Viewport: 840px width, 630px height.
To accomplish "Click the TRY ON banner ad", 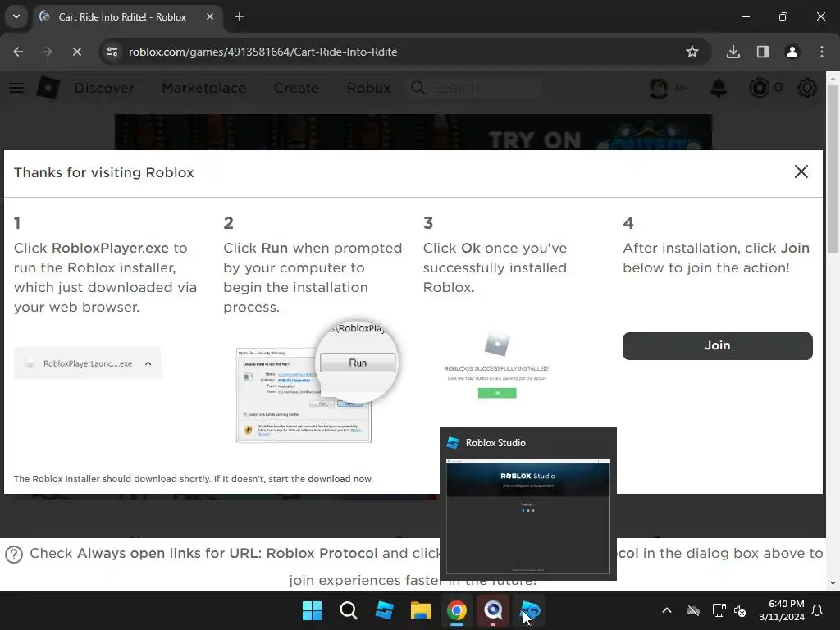I will pyautogui.click(x=413, y=132).
